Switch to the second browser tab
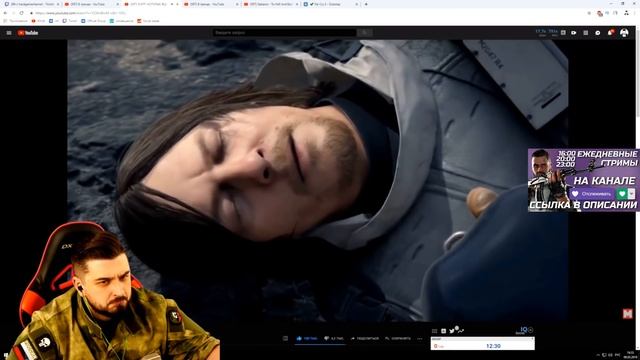Viewport: 640px width, 360px height. click(91, 4)
